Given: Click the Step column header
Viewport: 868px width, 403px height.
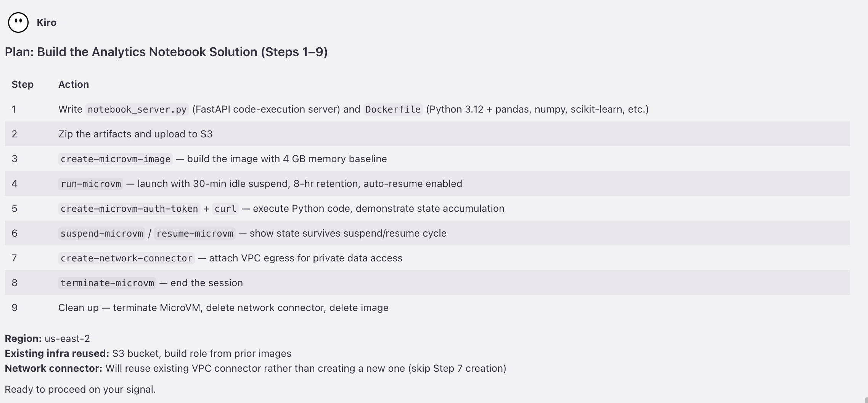Looking at the screenshot, I should [23, 84].
